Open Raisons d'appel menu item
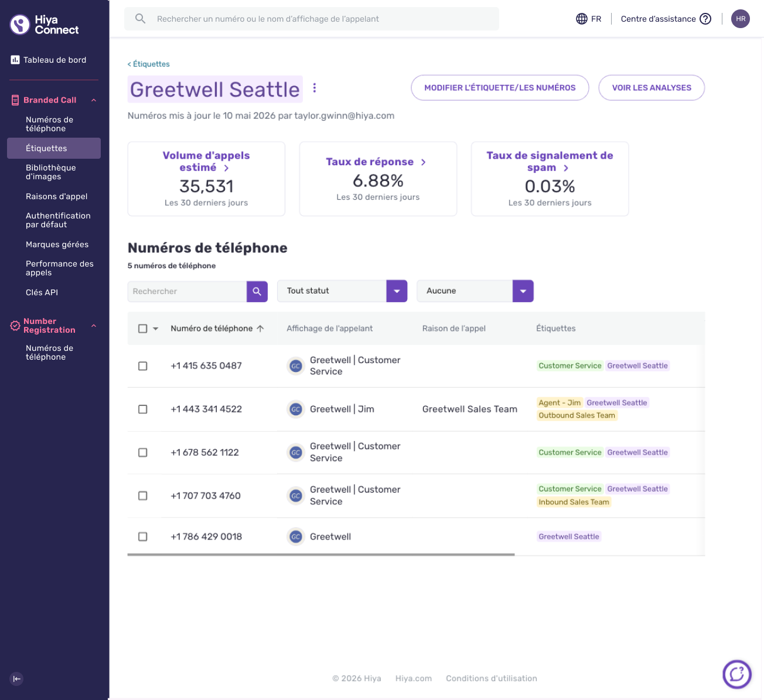This screenshot has height=700, width=764. (x=57, y=196)
